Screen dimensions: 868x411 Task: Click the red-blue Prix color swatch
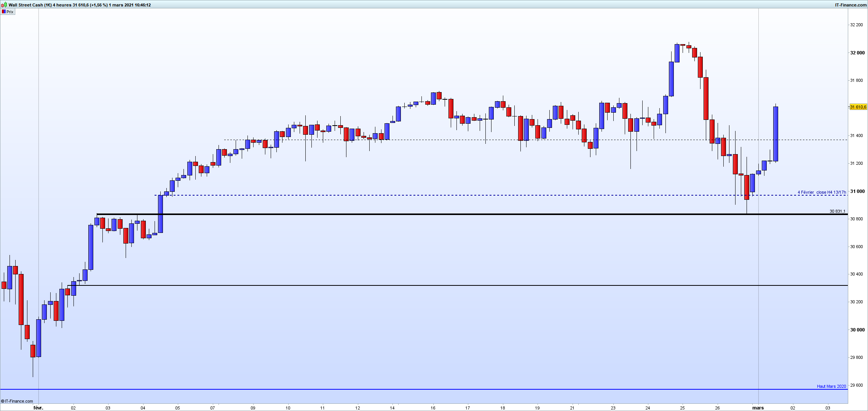click(x=3, y=12)
